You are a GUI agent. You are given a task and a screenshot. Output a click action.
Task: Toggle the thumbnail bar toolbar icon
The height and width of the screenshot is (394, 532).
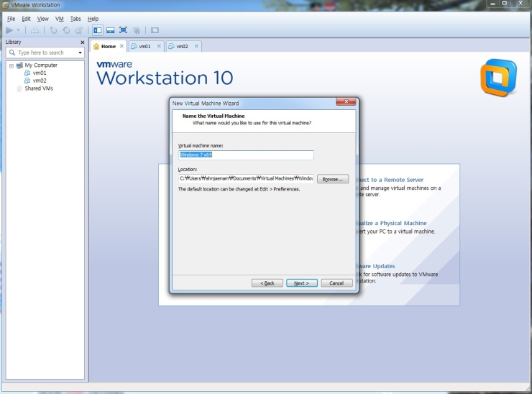point(110,30)
